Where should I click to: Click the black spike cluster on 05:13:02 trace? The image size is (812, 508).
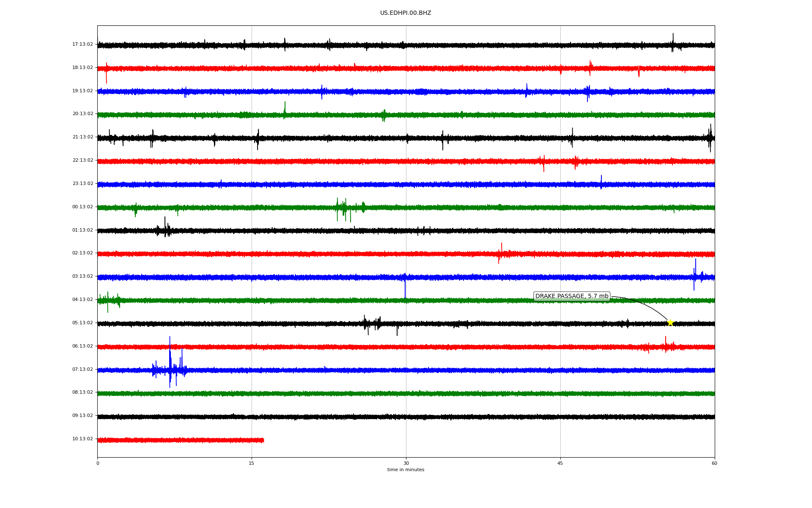372,325
